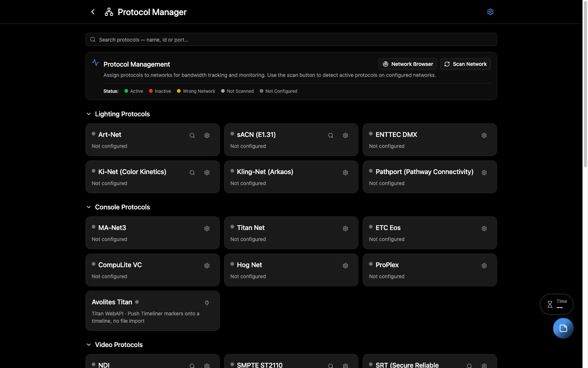Click the Avolites Titan card title
Image resolution: width=588 pixels, height=368 pixels.
[x=112, y=302]
